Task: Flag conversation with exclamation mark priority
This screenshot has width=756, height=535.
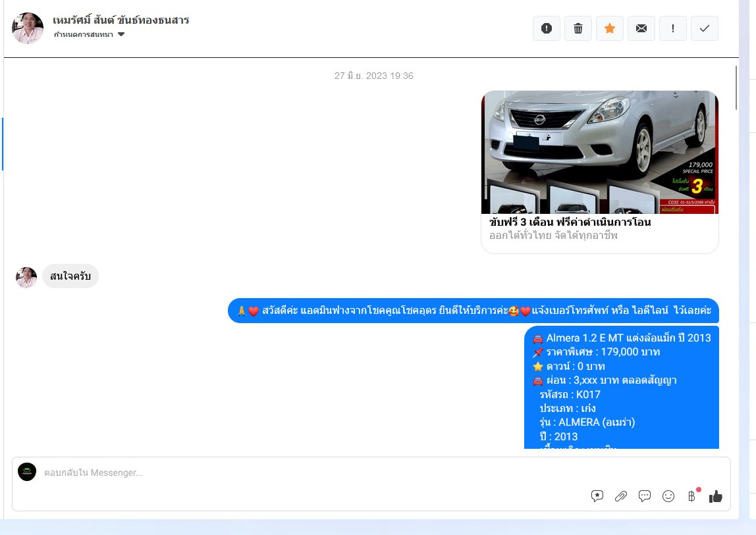Action: pos(672,28)
